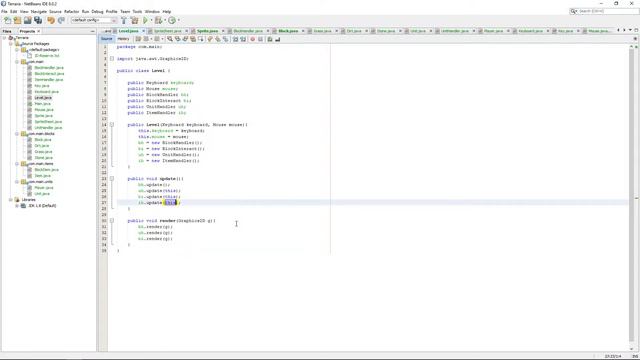The height and width of the screenshot is (360, 640).
Task: Open the Debug Project dropdown arrow
Action: [165, 20]
